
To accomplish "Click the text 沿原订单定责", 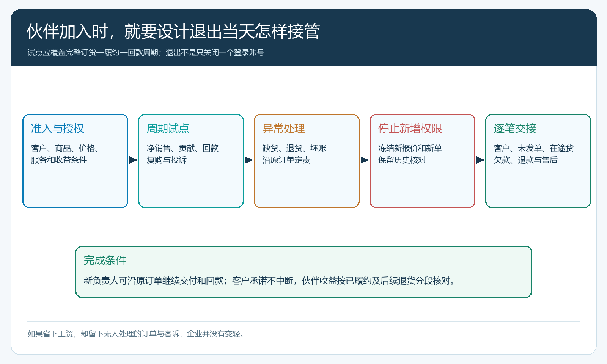I will click(x=286, y=160).
